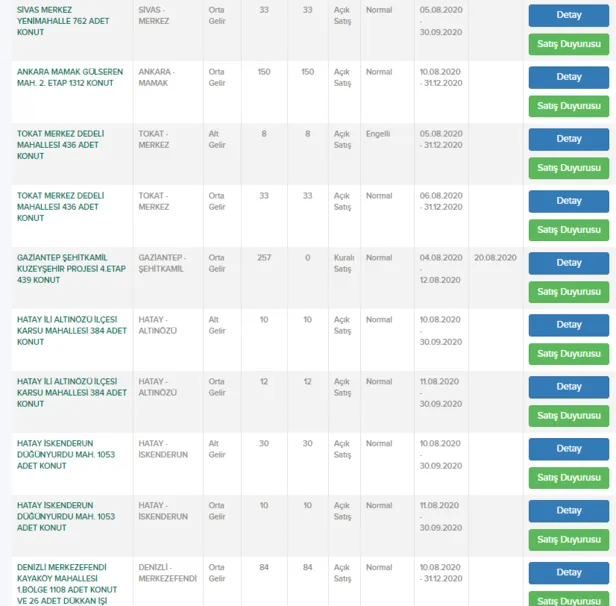
Task: Open Gaziantep Şehitkamil Kuzeyşehir project link
Action: [x=68, y=268]
